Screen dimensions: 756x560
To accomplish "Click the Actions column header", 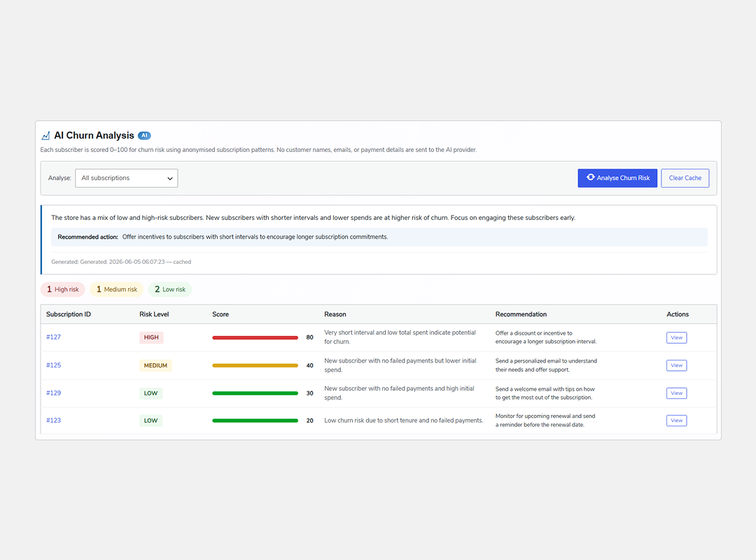I will pyautogui.click(x=678, y=314).
